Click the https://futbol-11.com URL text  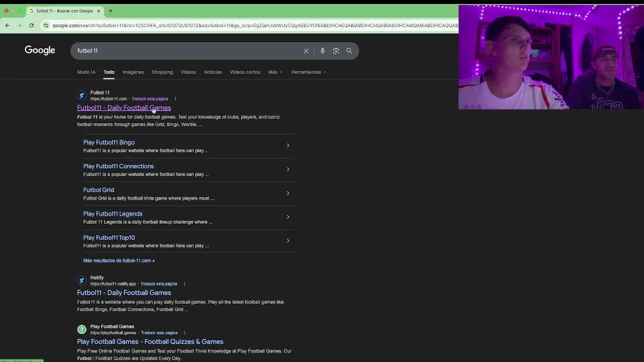pyautogui.click(x=108, y=99)
